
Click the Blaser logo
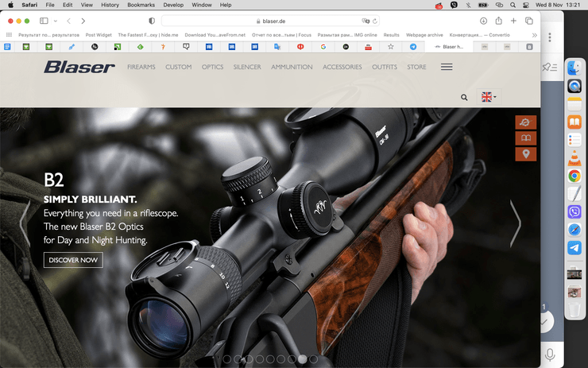click(79, 67)
